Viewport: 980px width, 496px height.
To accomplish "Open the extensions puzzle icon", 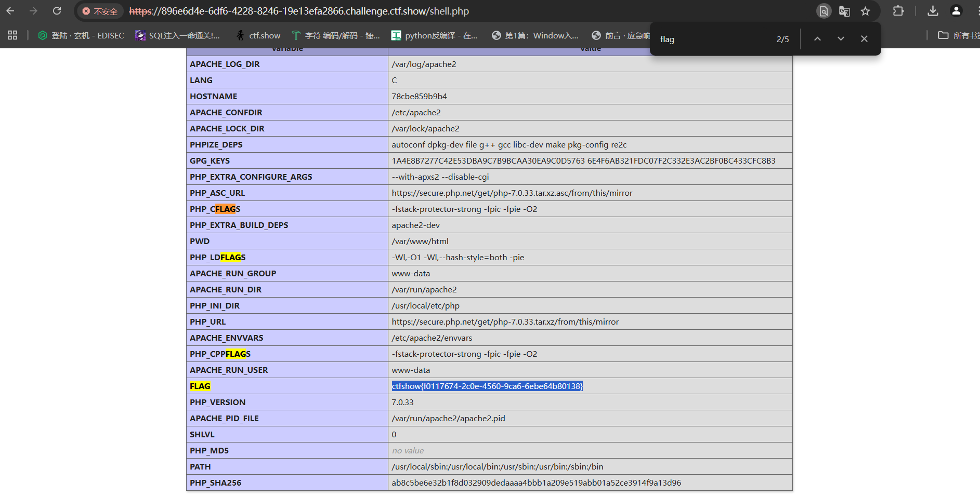I will coord(898,11).
